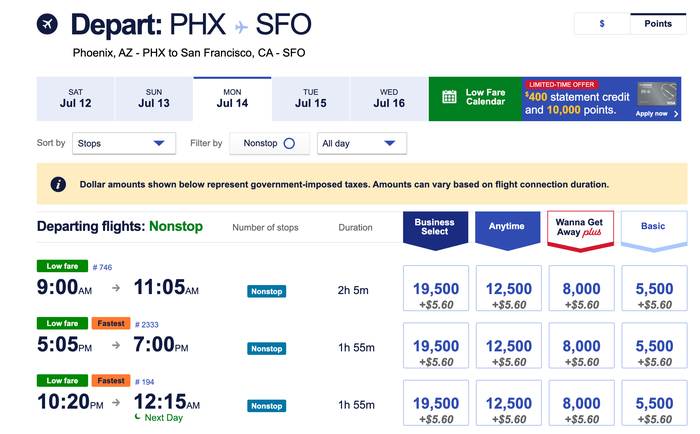
Task: Click the calendar icon in Low Fare Calendar
Action: pos(449,97)
